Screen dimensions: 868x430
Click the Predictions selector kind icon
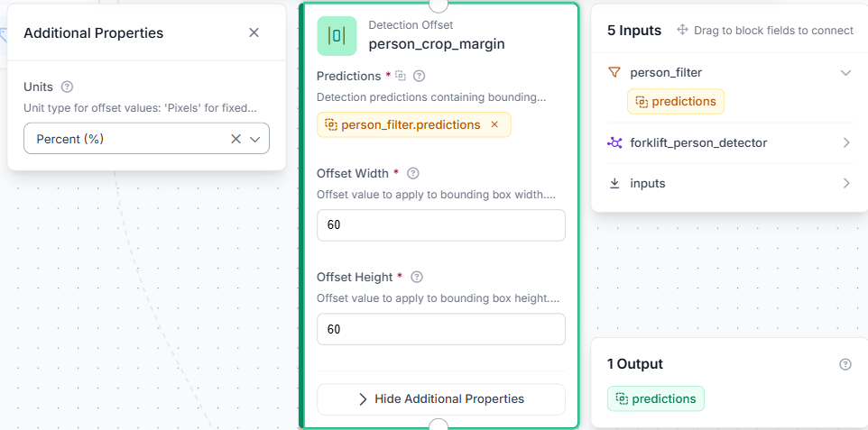tap(401, 76)
